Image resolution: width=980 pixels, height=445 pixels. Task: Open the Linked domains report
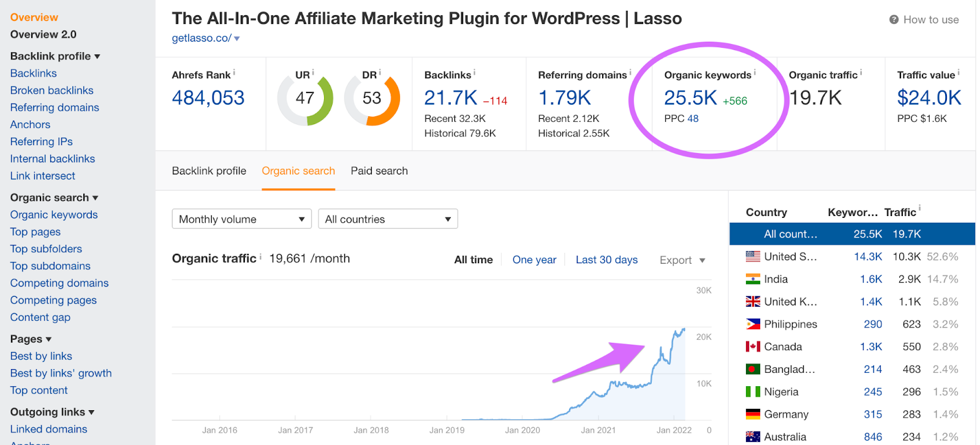pos(48,430)
